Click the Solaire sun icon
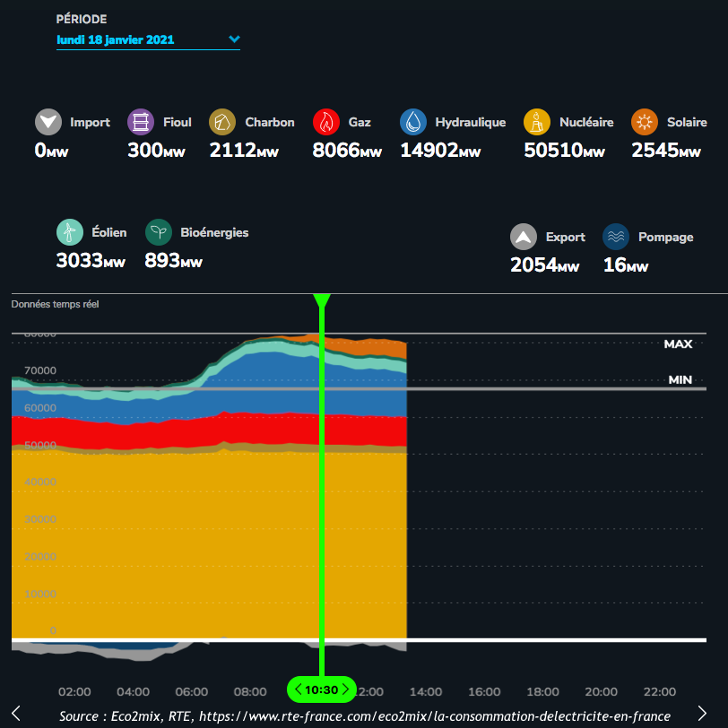This screenshot has width=728, height=728. pyautogui.click(x=645, y=122)
